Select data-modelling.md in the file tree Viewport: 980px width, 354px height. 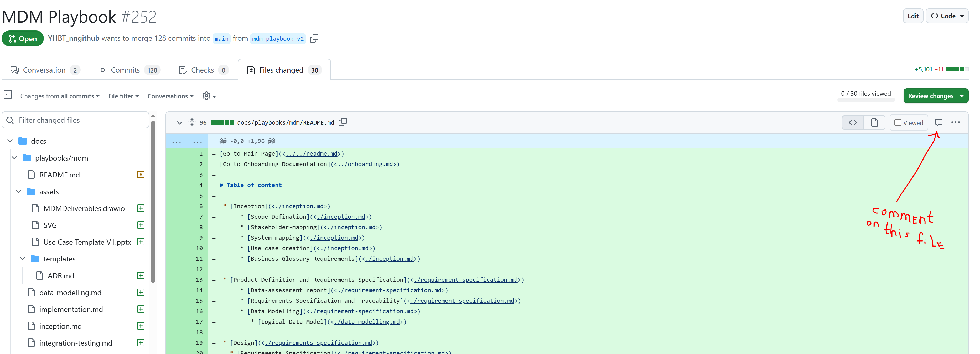tap(70, 292)
